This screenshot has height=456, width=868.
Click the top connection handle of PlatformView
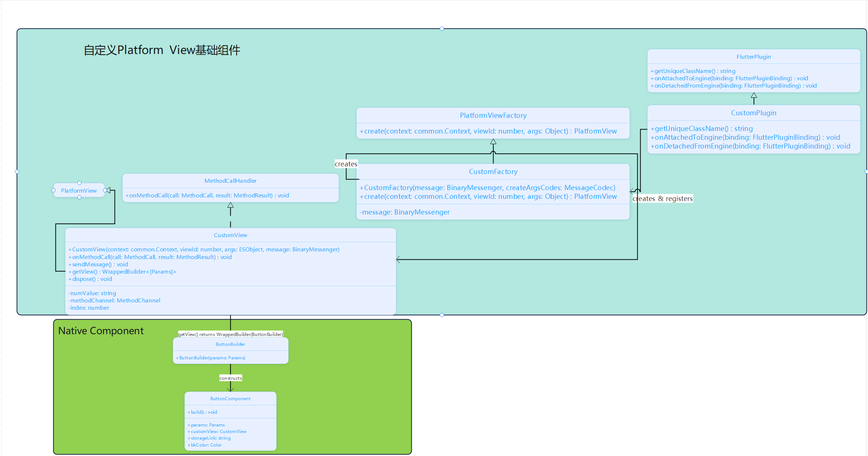tap(79, 183)
